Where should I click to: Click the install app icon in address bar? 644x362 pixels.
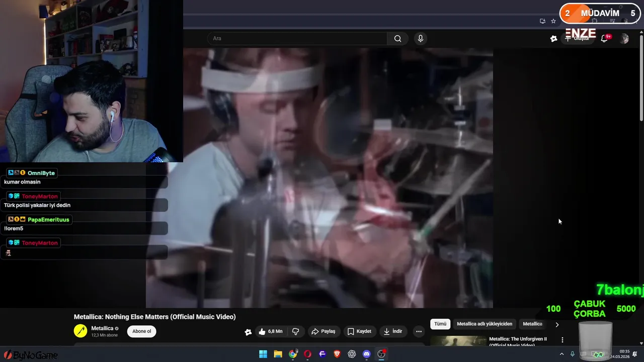click(542, 21)
